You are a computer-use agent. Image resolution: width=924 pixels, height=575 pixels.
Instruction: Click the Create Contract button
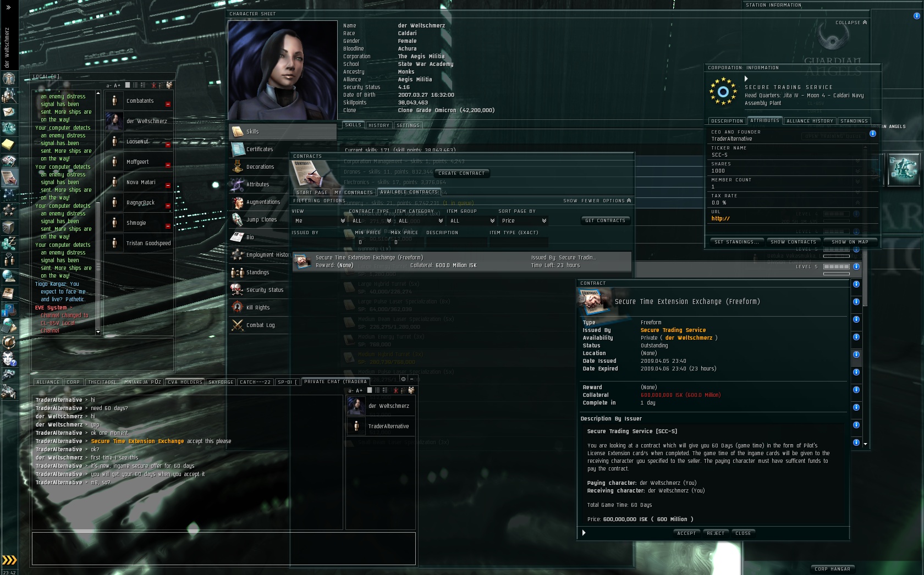pos(461,173)
